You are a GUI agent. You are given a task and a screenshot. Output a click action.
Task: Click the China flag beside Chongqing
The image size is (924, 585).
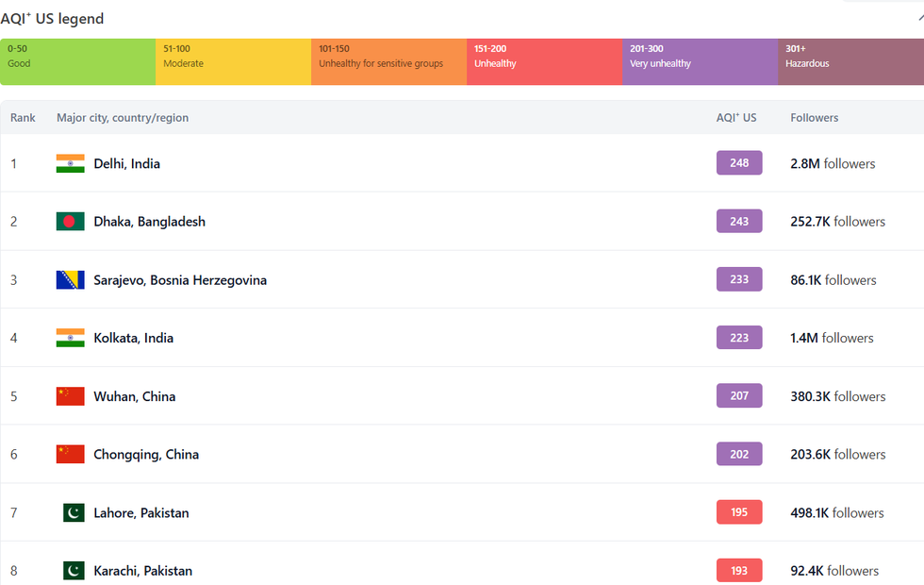(71, 454)
